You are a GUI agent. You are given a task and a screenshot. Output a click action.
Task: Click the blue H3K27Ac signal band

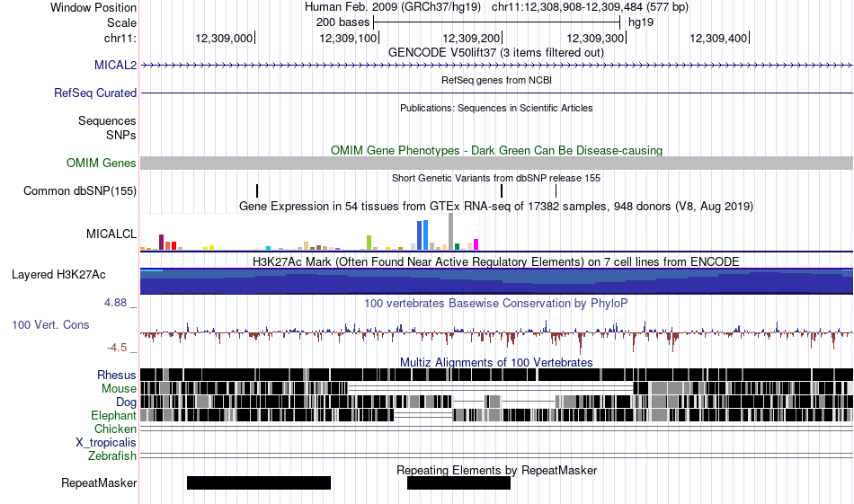click(x=496, y=281)
